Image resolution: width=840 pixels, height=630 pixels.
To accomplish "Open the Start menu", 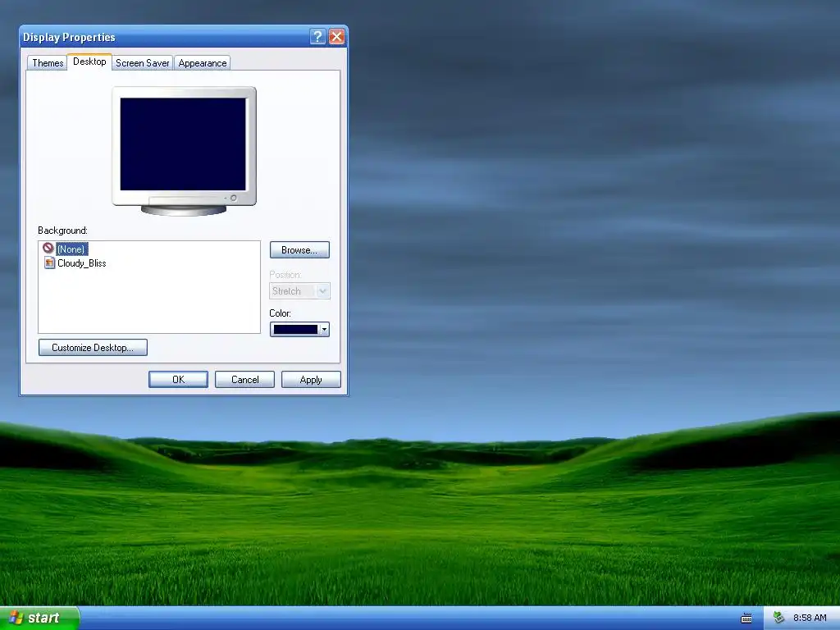I will click(39, 618).
